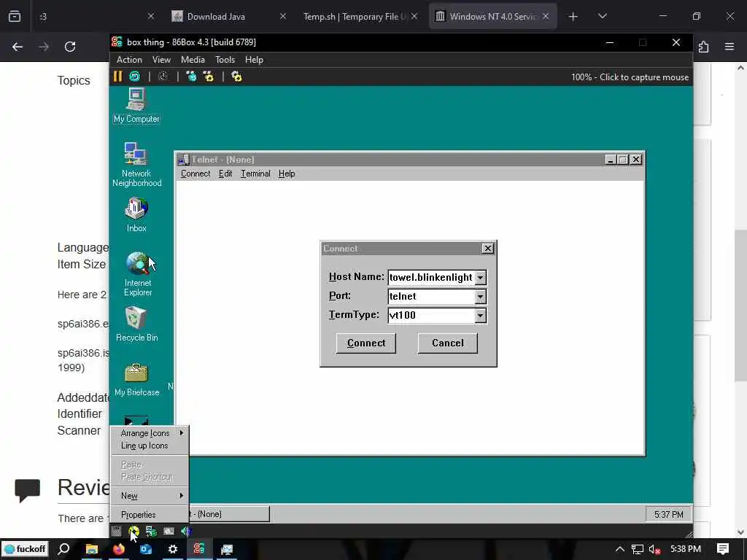Click the browser back arrow
This screenshot has height=560, width=747.
18,47
